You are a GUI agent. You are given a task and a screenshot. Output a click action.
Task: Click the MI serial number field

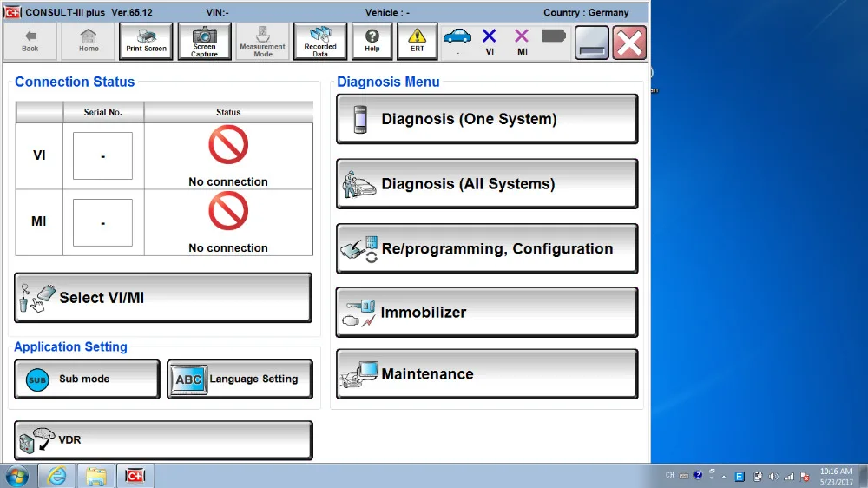coord(103,222)
